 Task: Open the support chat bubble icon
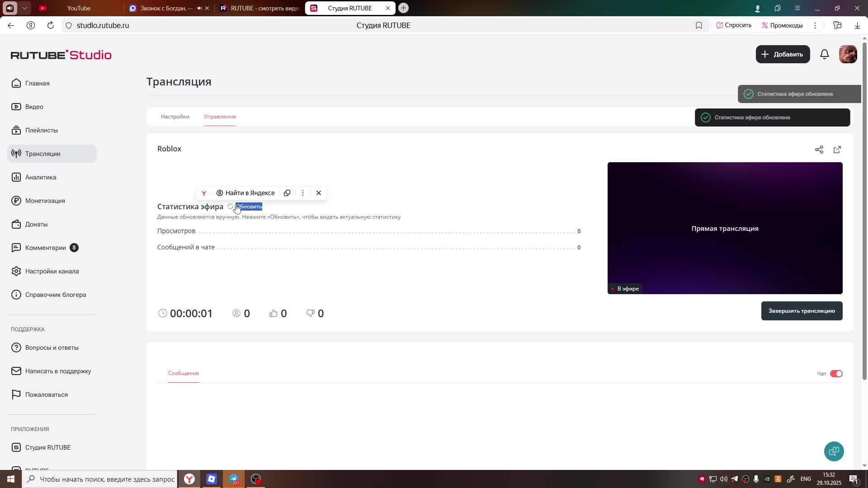coord(834,451)
